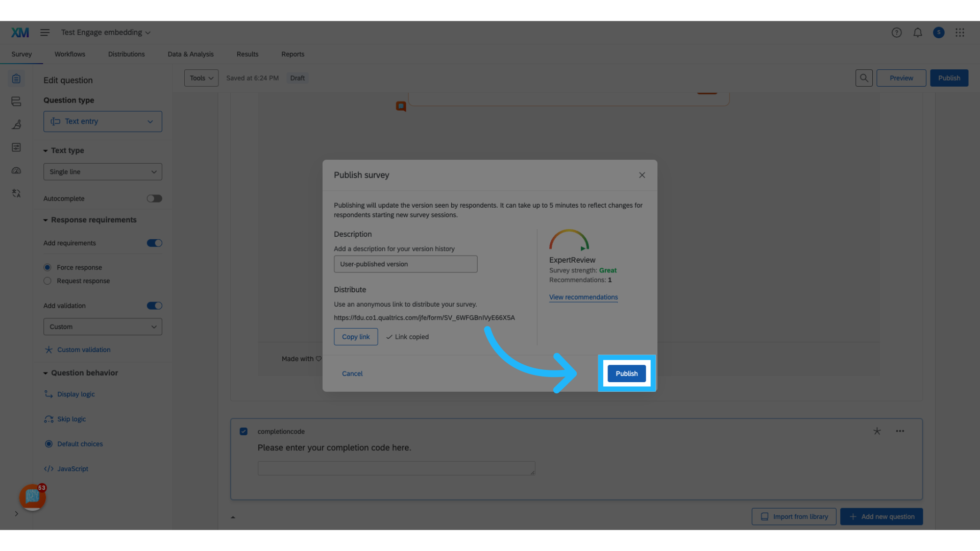Switch to the Data & Analysis tab
Viewport: 980px width, 551px height.
[x=191, y=54]
